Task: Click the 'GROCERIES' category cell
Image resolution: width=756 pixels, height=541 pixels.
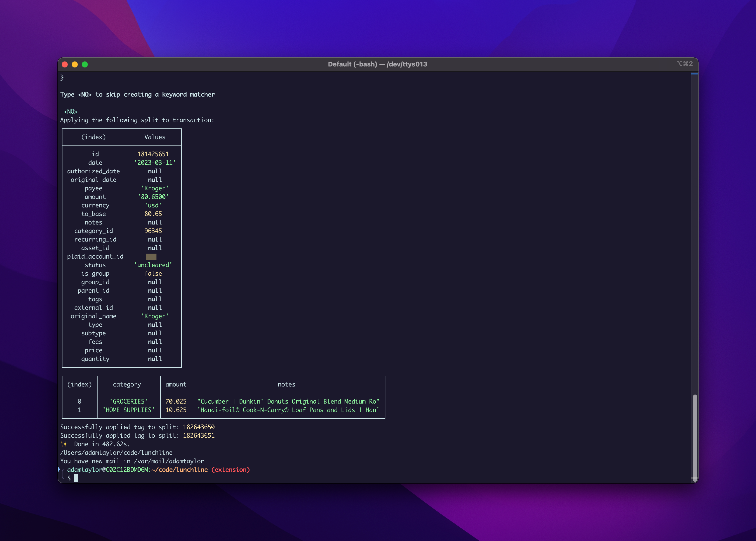Action: [x=129, y=401]
